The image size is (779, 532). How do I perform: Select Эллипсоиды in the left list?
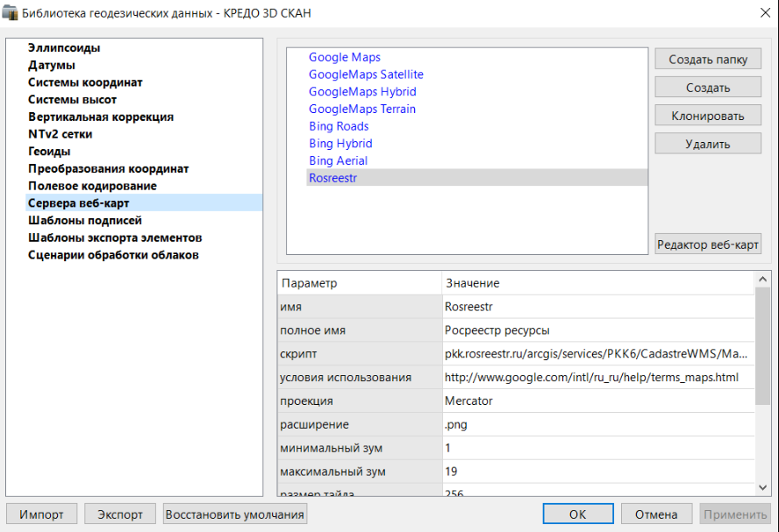coord(64,48)
